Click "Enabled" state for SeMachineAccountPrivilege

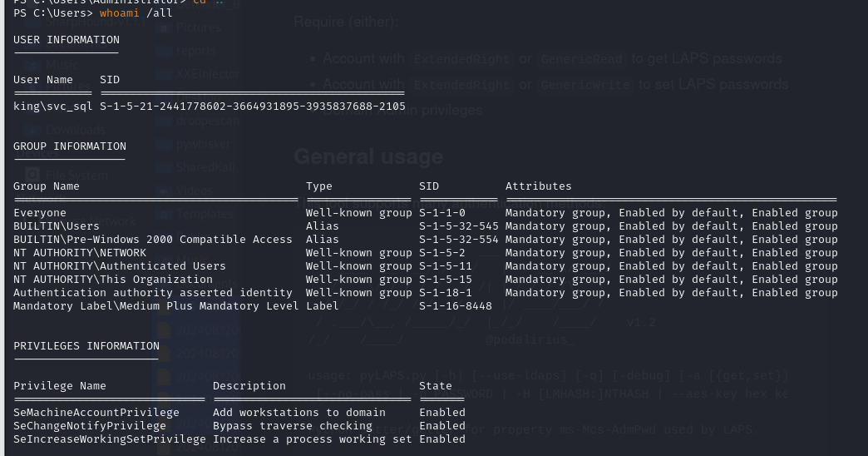(442, 412)
